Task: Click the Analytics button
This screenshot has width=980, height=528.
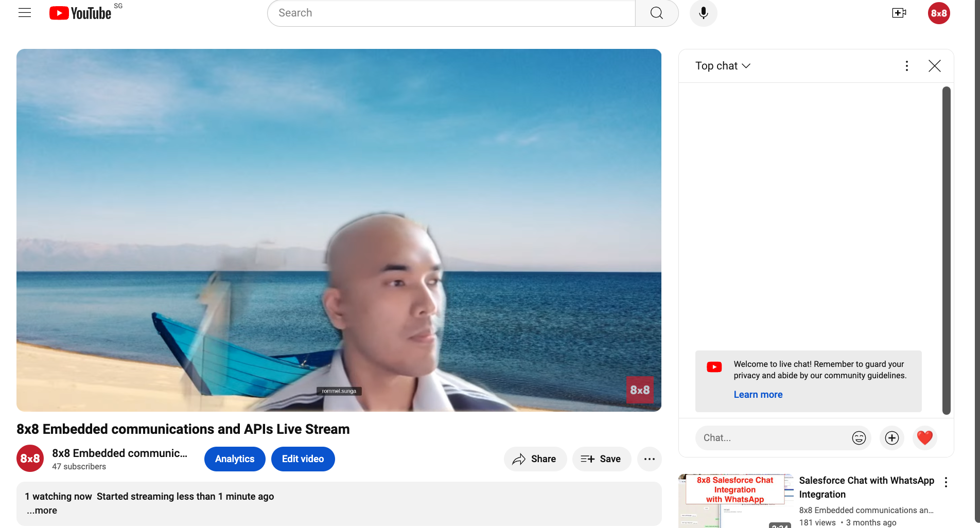Action: (x=235, y=459)
